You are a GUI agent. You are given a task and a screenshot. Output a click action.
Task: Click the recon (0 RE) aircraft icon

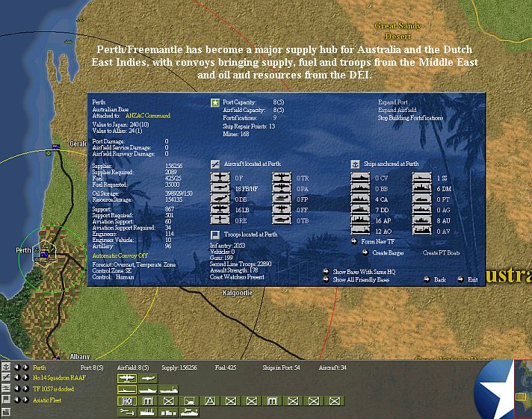220,220
